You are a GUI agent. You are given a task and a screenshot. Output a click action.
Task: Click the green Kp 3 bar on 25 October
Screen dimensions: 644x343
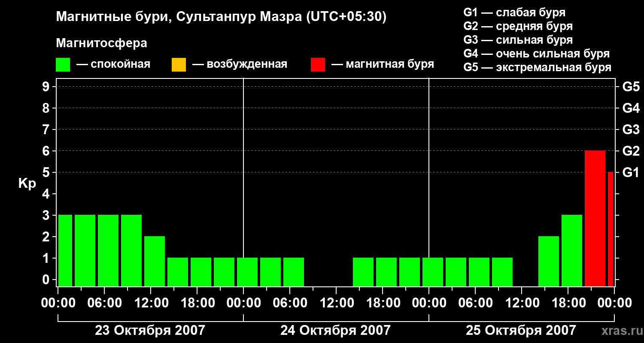pos(571,250)
